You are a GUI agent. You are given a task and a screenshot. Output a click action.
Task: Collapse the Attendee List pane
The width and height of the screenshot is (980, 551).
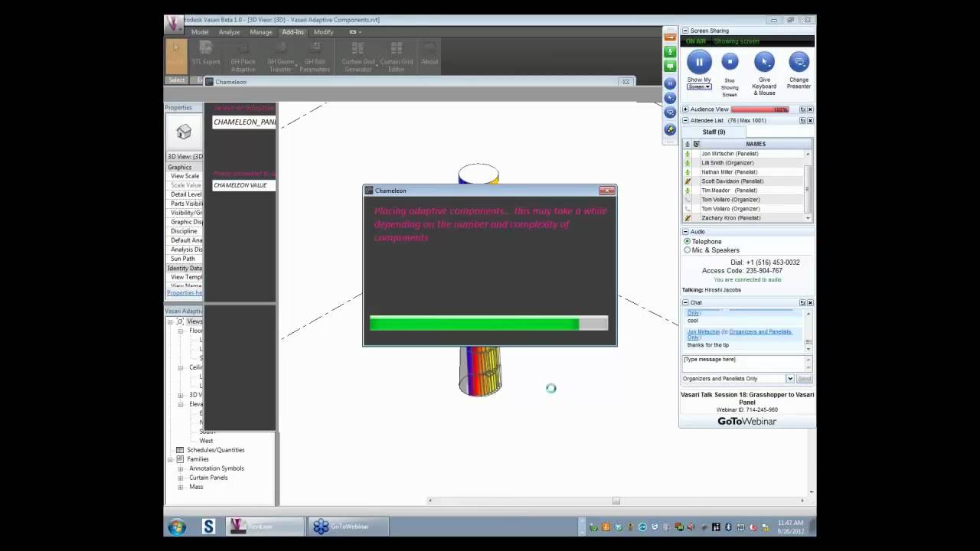pos(685,120)
